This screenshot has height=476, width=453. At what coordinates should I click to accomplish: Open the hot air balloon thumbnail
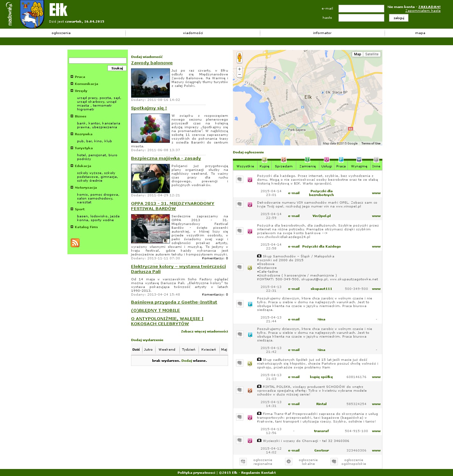[x=150, y=83]
